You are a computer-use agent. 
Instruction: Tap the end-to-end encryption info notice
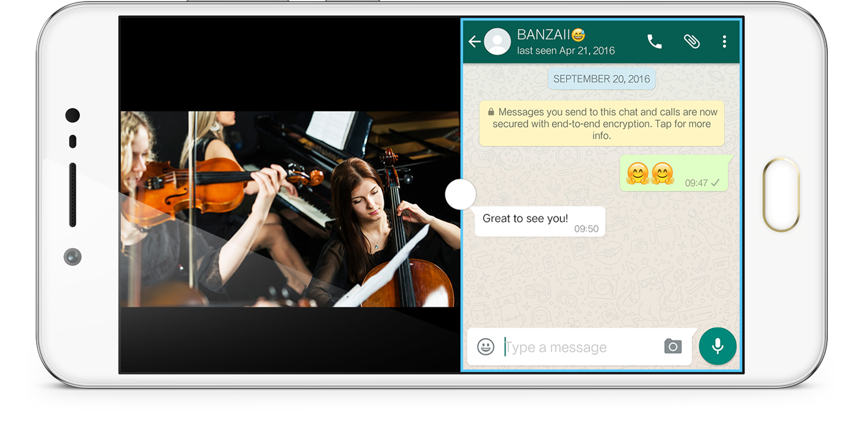601,124
